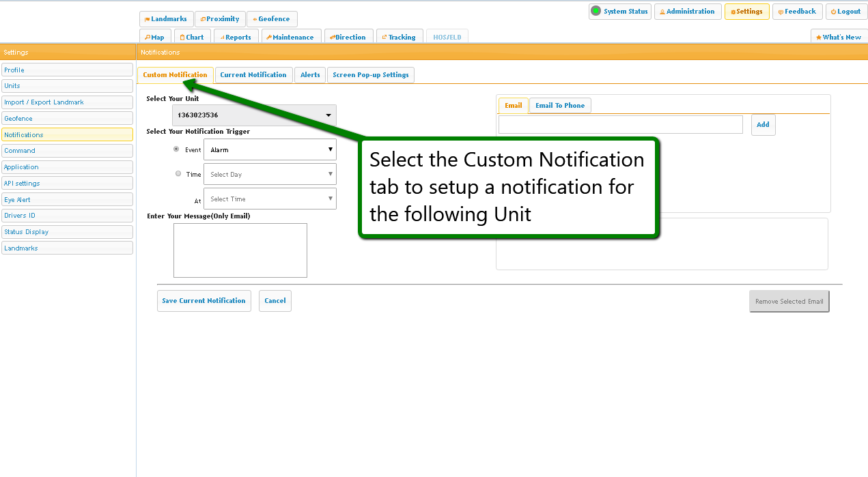The image size is (868, 477).
Task: Go to the Map view
Action: pyautogui.click(x=155, y=38)
